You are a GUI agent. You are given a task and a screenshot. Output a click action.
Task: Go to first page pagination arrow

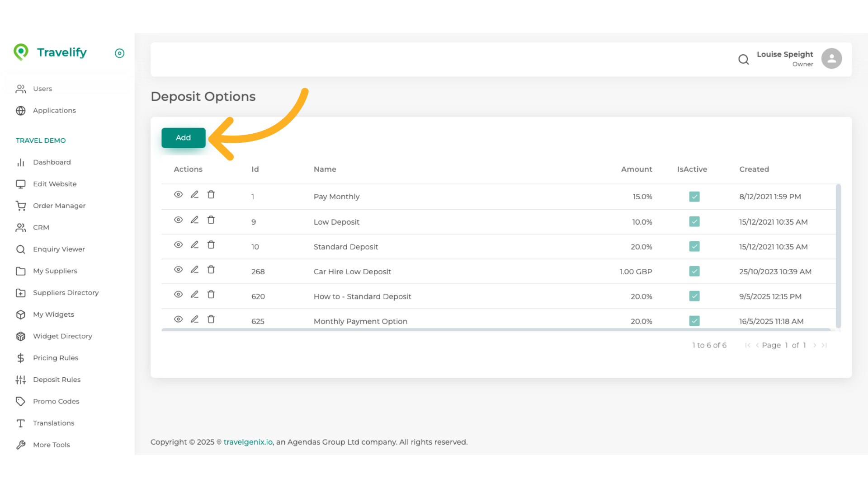[x=747, y=345]
